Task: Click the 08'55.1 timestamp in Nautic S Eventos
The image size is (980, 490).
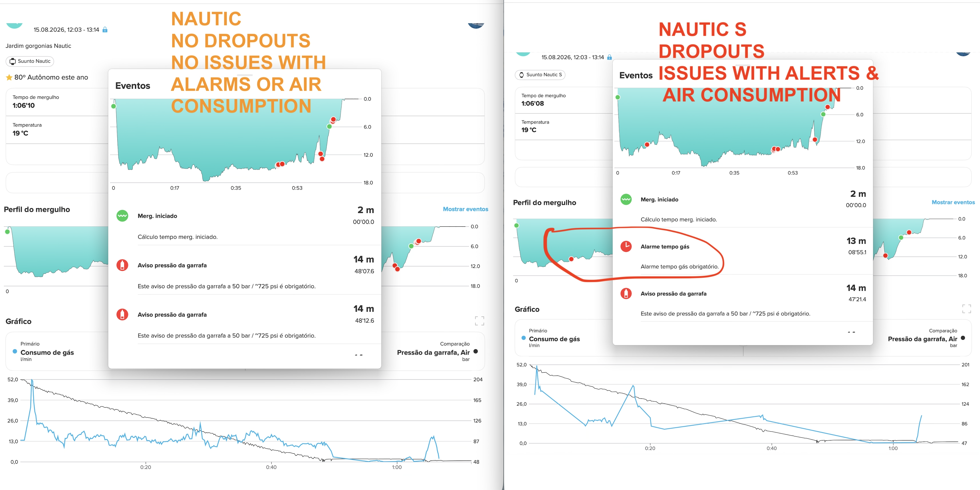Action: point(857,252)
